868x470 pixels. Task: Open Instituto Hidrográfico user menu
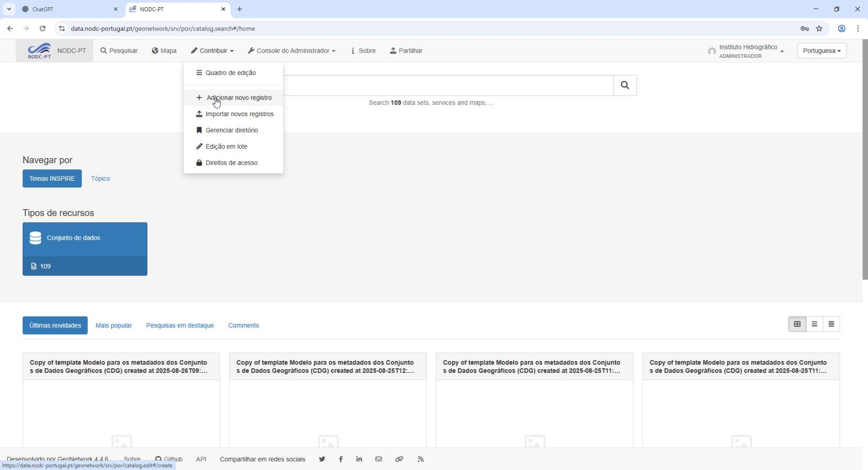pos(747,51)
